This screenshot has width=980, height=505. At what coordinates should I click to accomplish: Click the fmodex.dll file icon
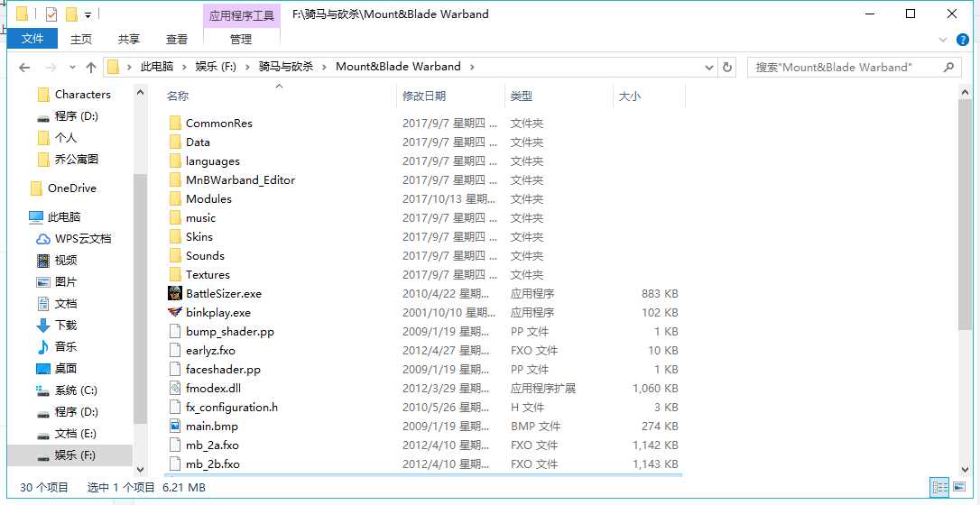(175, 388)
